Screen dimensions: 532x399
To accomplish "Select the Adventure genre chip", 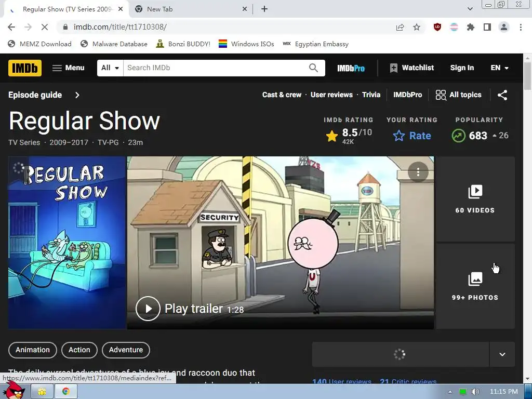I will (x=126, y=350).
